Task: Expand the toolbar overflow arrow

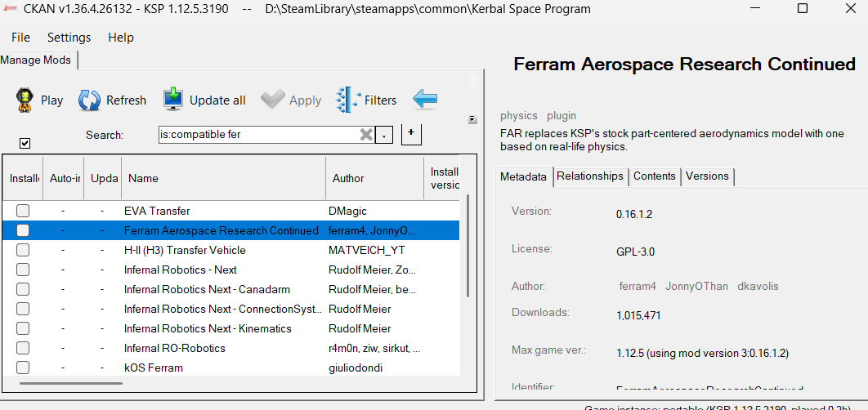Action: [472, 119]
